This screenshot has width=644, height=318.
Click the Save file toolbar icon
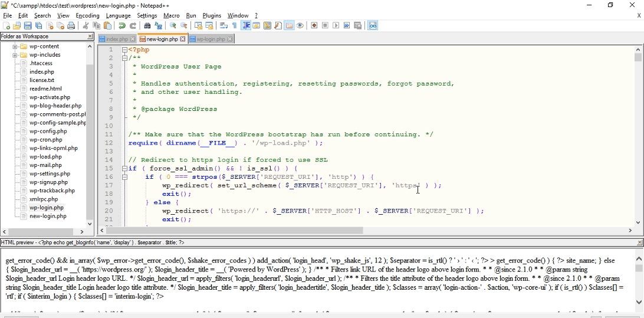point(28,26)
